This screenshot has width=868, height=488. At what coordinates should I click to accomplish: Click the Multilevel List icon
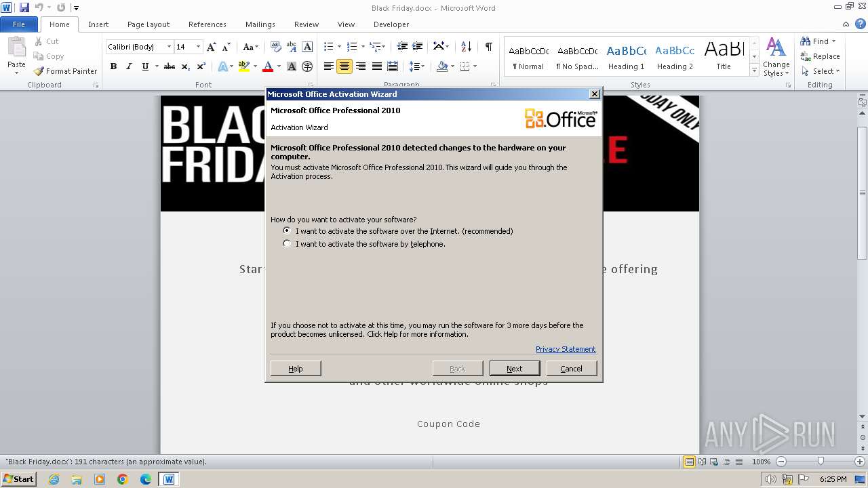click(376, 47)
